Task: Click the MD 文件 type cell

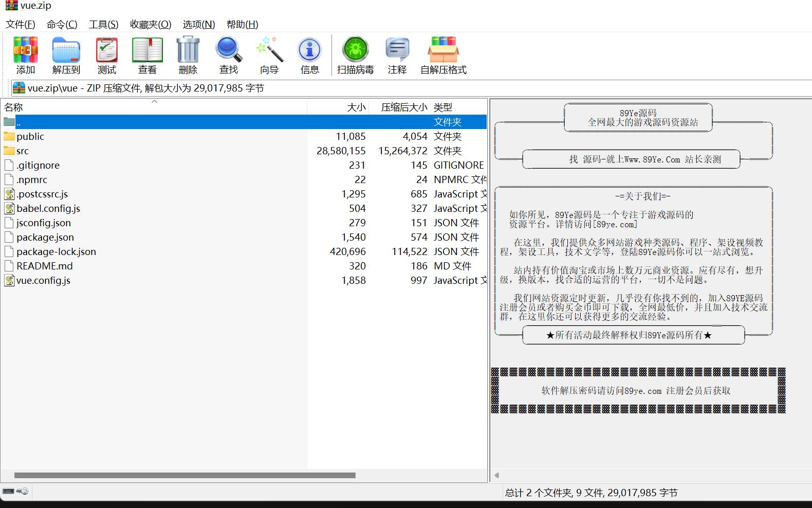Action: [x=452, y=266]
